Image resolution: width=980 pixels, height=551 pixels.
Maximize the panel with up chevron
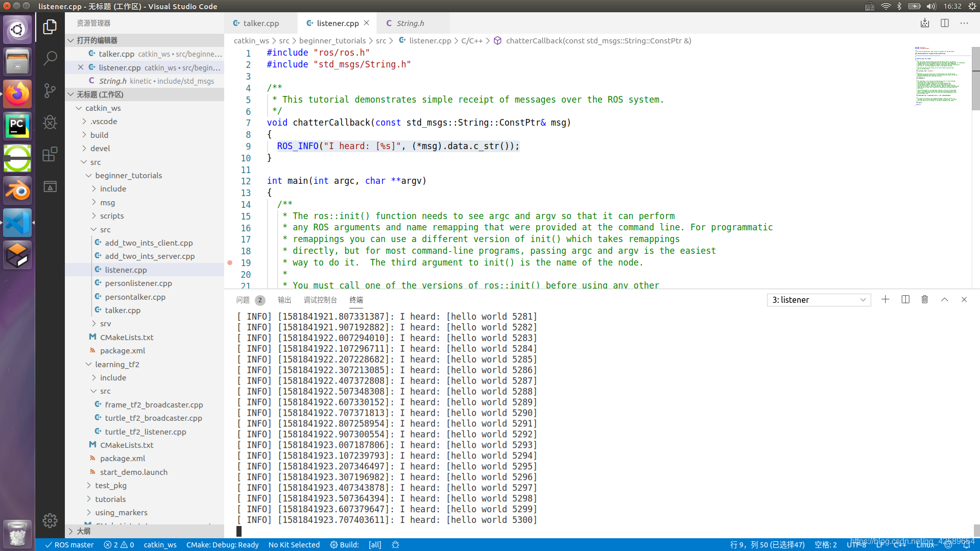pos(944,300)
